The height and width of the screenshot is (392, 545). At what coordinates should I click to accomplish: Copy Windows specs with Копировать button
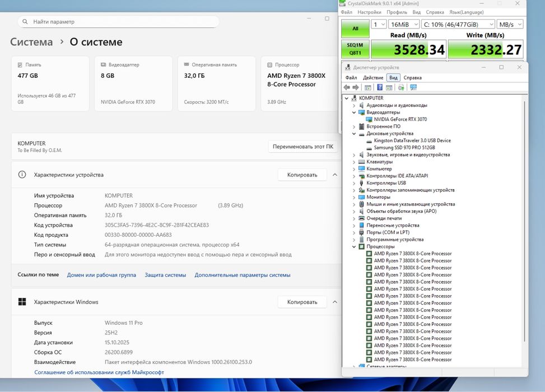tap(302, 302)
